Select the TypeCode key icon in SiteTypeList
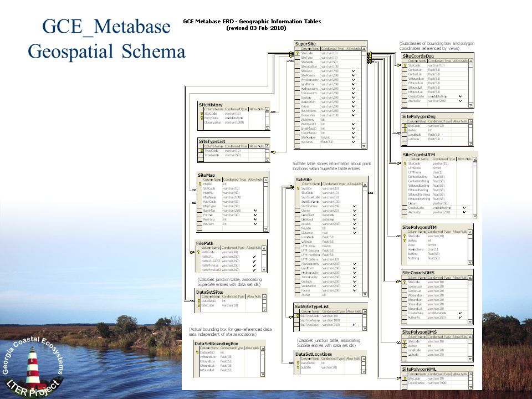The height and width of the screenshot is (399, 532). pyautogui.click(x=202, y=151)
